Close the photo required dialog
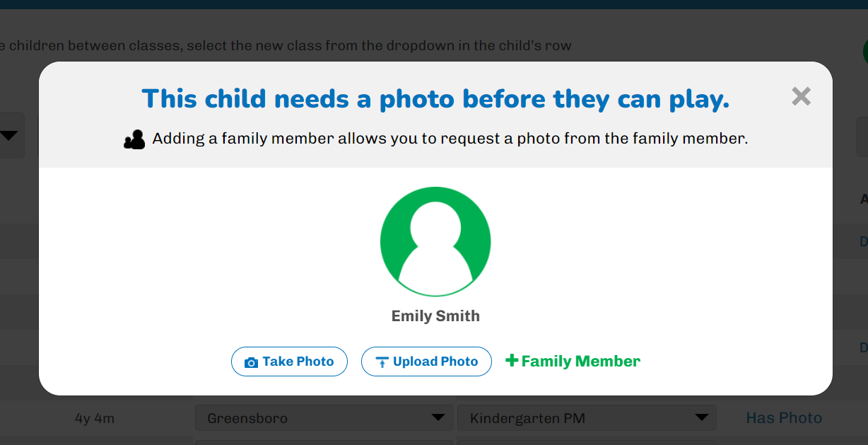 801,96
